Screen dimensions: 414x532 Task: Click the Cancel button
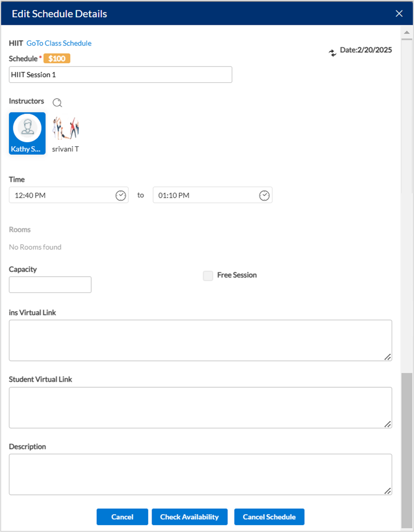[122, 517]
